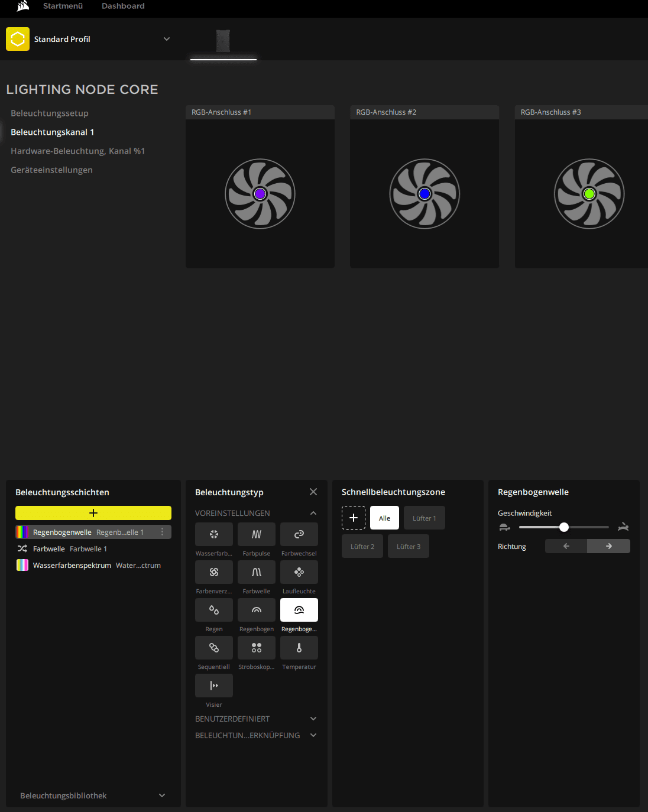
Task: Select the Lüfter 2 zone
Action: [x=362, y=546]
